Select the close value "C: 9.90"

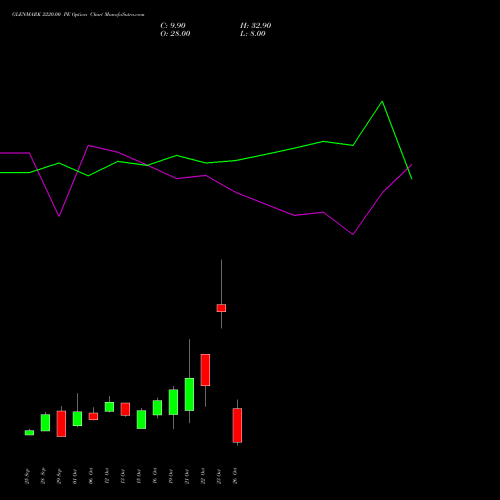pyautogui.click(x=173, y=26)
